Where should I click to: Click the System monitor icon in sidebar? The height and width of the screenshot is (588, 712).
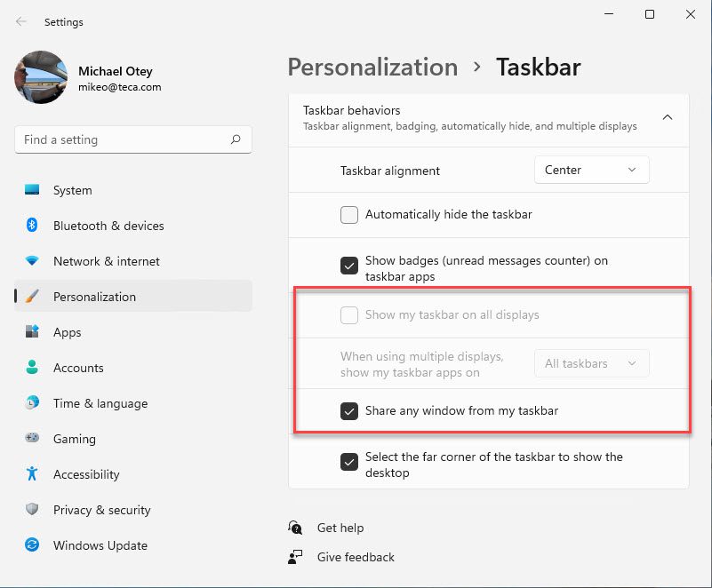(x=32, y=190)
